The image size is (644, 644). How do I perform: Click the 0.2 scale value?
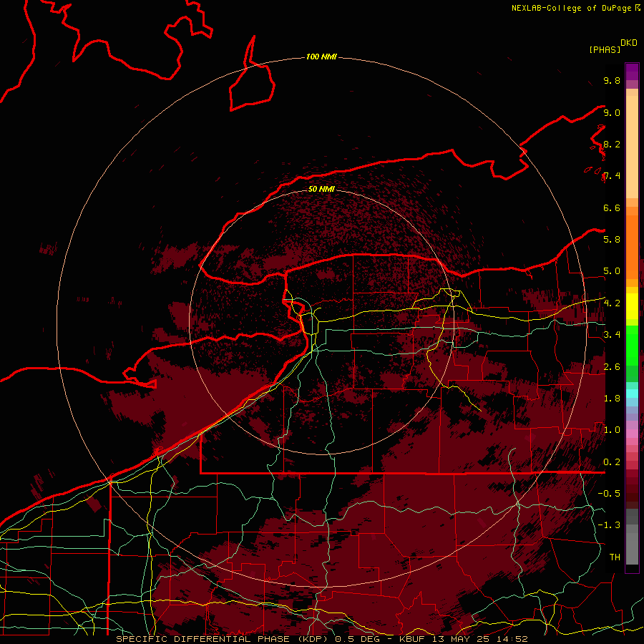[612, 462]
